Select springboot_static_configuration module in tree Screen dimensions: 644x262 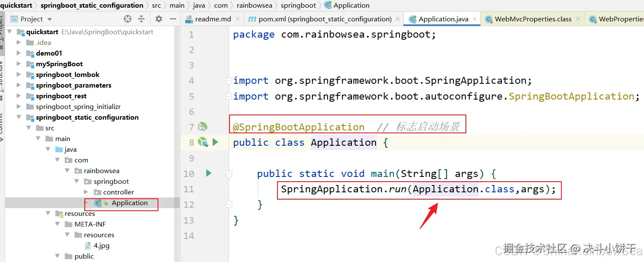point(87,117)
